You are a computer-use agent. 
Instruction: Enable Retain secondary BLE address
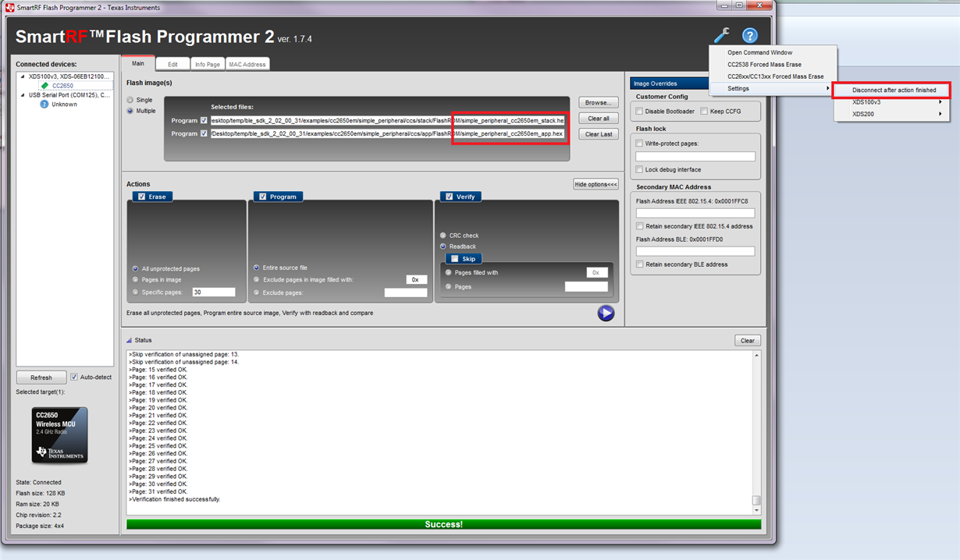tap(640, 264)
